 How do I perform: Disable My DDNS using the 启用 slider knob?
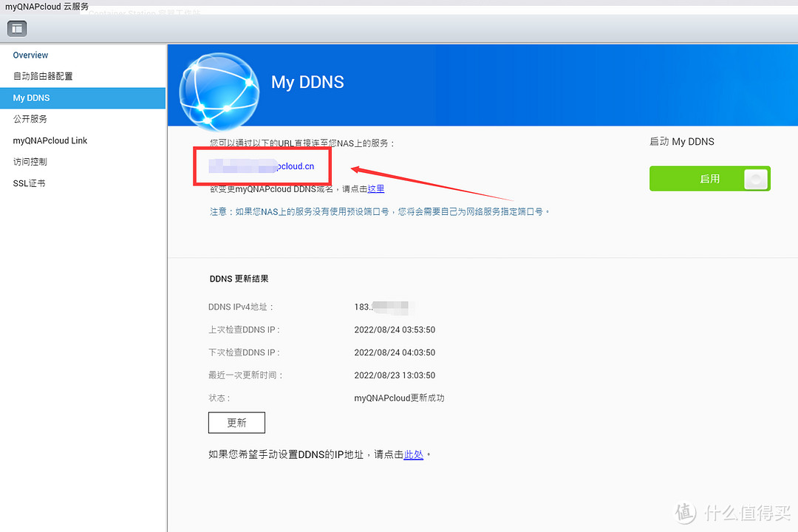756,178
